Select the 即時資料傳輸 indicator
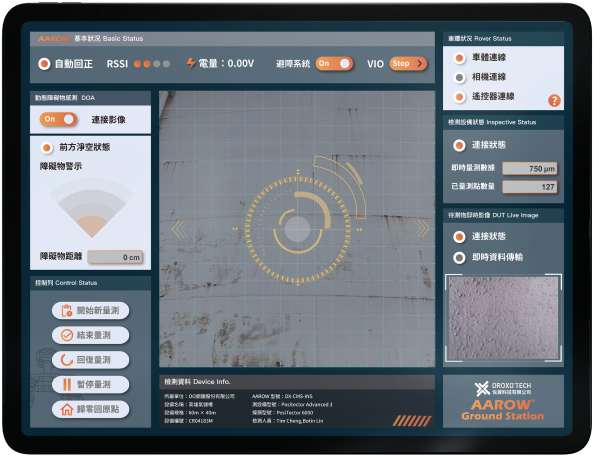The image size is (593, 456). pyautogui.click(x=459, y=258)
